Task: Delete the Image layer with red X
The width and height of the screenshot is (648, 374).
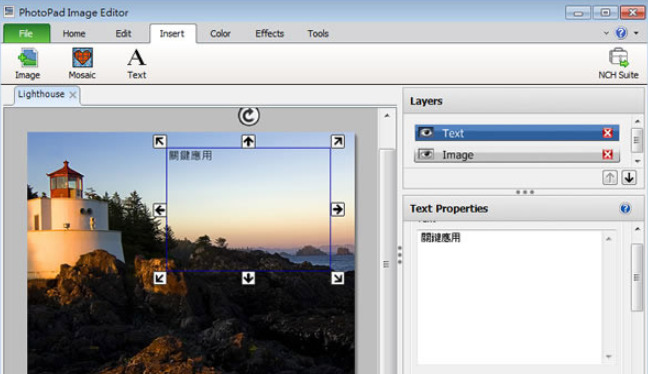Action: point(608,155)
